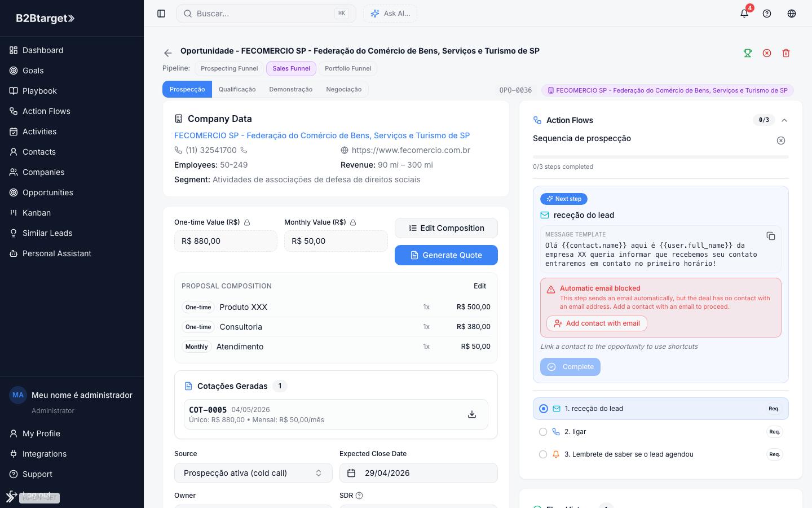Click the Complete step button

pyautogui.click(x=570, y=367)
